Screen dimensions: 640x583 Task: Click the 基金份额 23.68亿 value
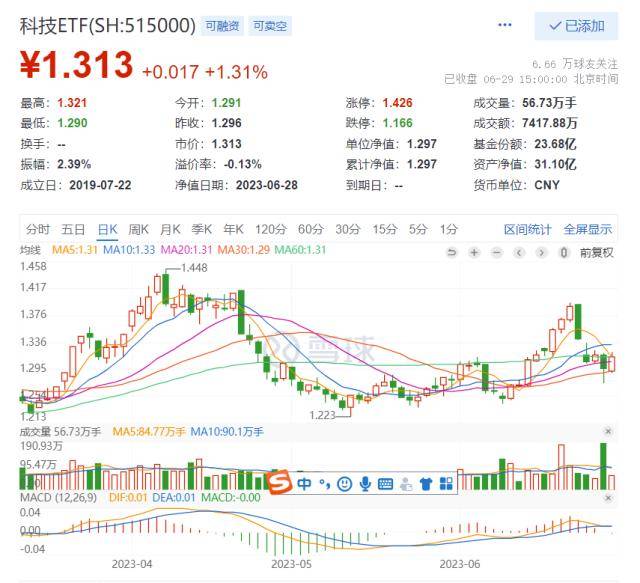click(x=555, y=144)
